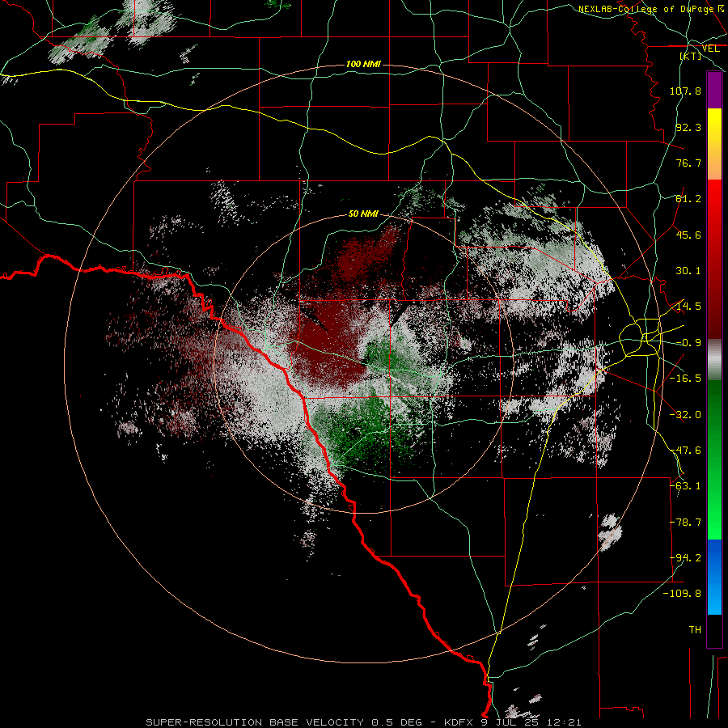This screenshot has height=728, width=728.
Task: Click the -47.6 velocity scale value
Action: coord(685,451)
